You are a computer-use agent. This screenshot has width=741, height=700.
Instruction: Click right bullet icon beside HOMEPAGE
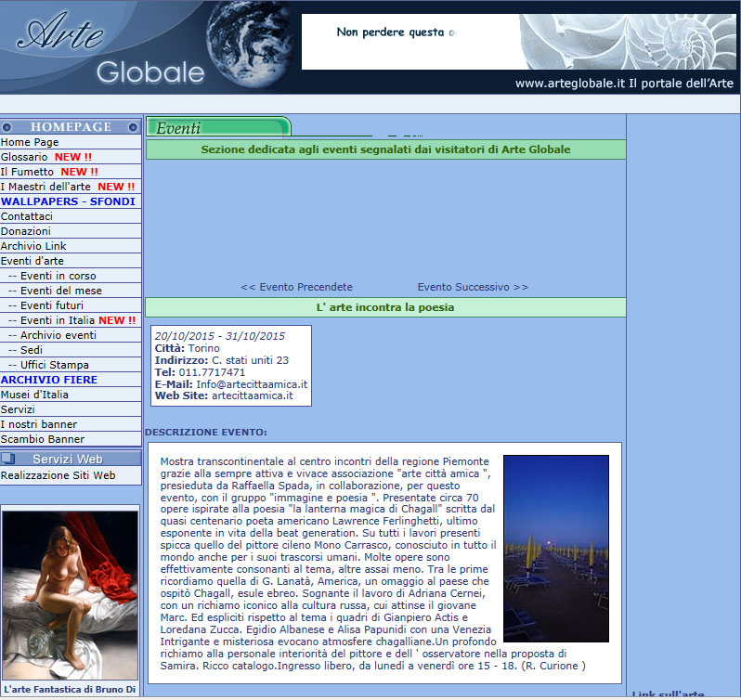pos(133,127)
